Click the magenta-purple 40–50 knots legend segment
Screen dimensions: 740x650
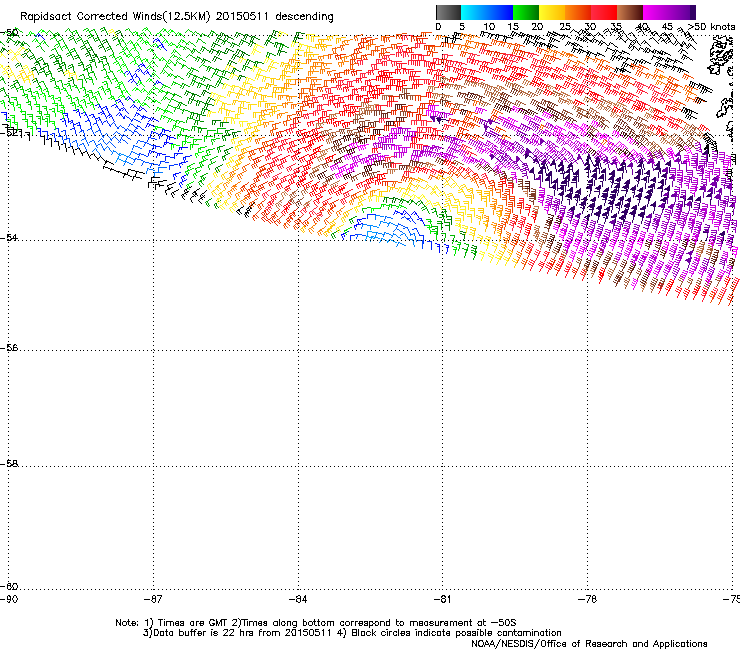click(x=666, y=12)
